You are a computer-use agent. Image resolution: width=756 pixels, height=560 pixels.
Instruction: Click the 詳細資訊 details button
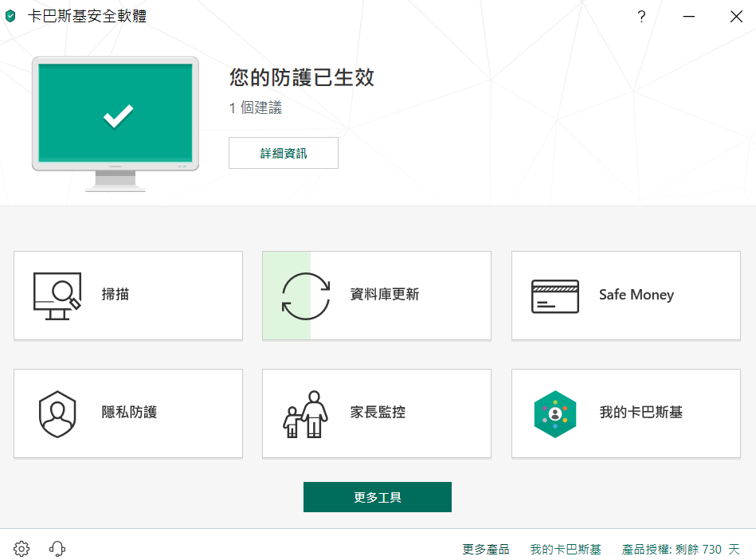tap(284, 153)
